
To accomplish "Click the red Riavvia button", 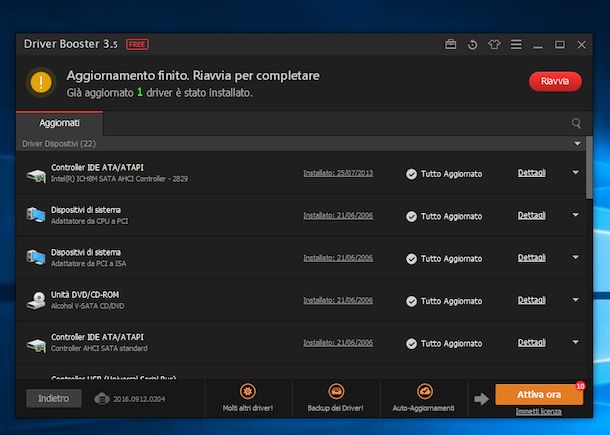I will (555, 81).
